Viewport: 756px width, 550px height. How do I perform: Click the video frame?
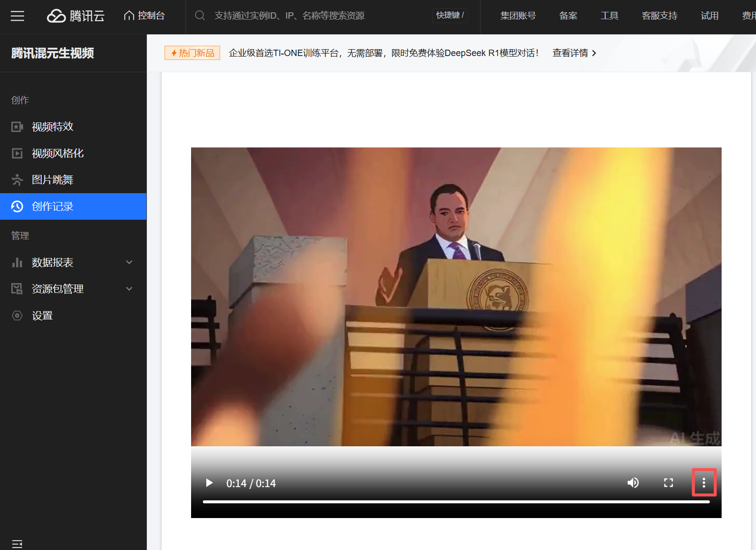[x=456, y=297]
